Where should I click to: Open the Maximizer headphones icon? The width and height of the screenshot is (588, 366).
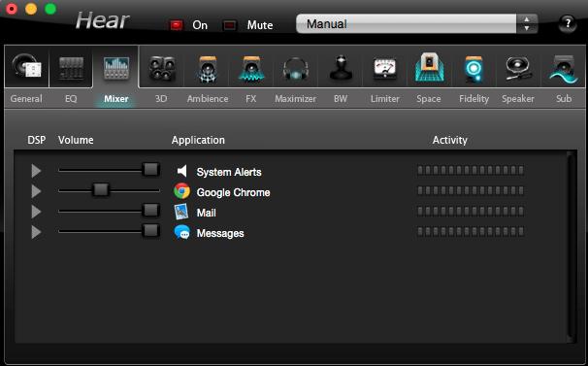pyautogui.click(x=296, y=69)
